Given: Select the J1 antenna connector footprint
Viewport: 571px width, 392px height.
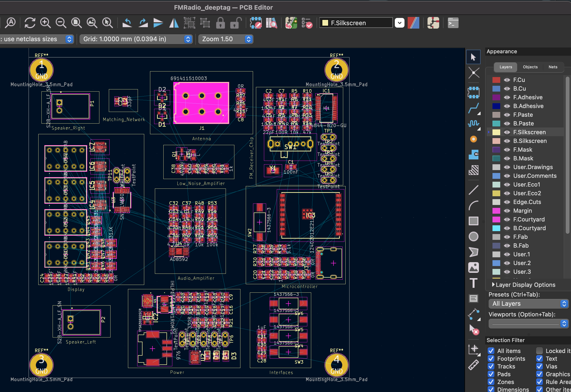Looking at the screenshot, I should point(201,103).
